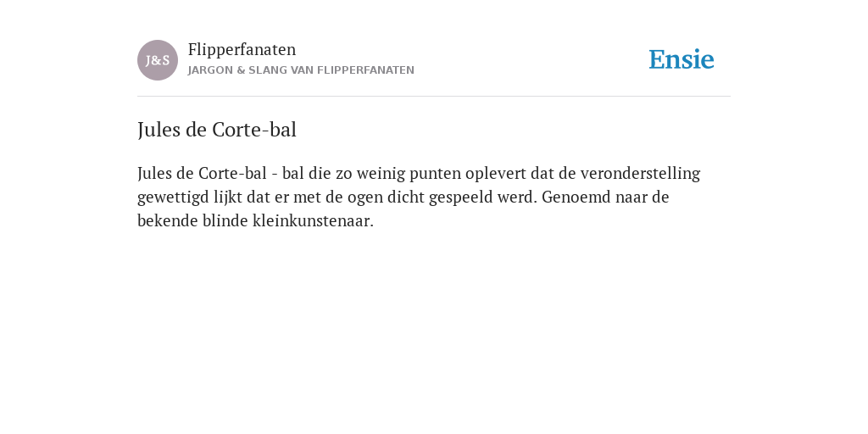
Task: Click the word kleinkunstenaar in the definition
Action: point(313,221)
